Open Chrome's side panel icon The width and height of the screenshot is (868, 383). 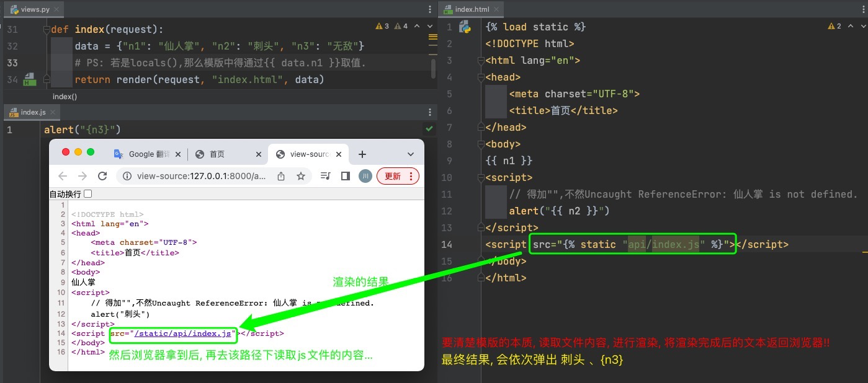pos(346,176)
